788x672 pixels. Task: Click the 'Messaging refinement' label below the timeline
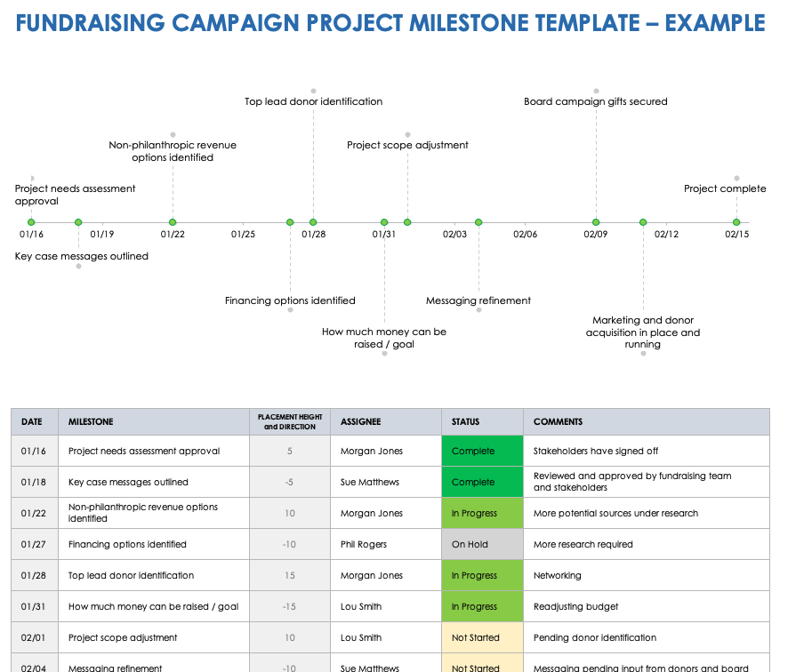pos(478,300)
